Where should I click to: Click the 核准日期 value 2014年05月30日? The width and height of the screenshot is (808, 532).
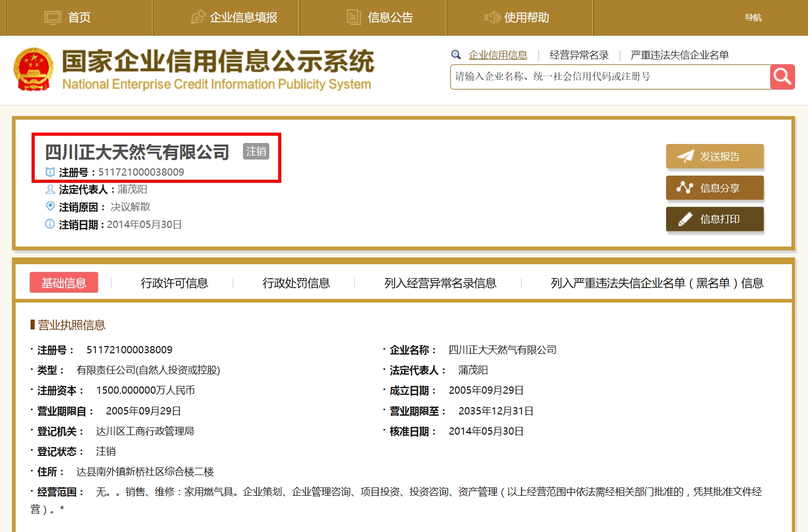pyautogui.click(x=486, y=431)
